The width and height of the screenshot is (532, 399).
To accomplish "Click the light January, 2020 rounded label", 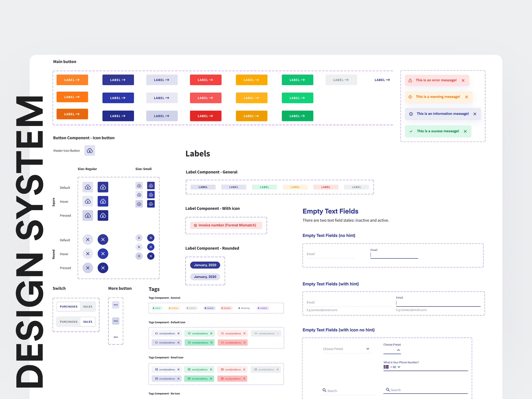I will tap(205, 277).
